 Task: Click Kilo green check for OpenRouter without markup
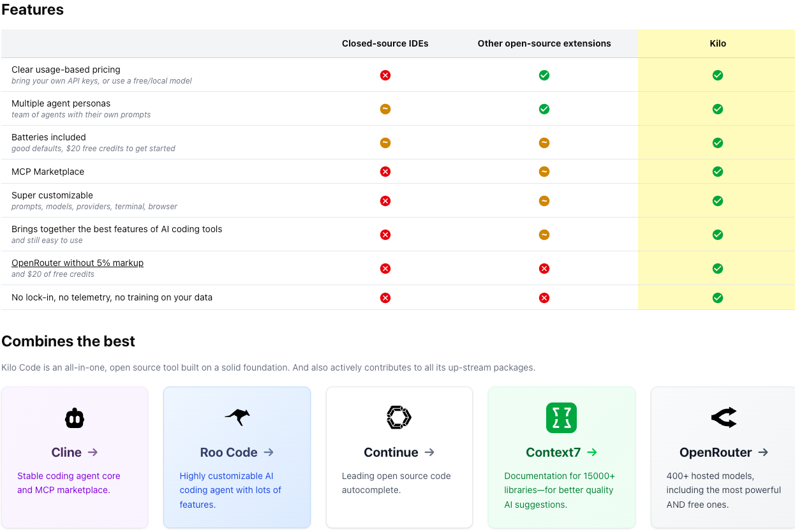click(x=718, y=269)
